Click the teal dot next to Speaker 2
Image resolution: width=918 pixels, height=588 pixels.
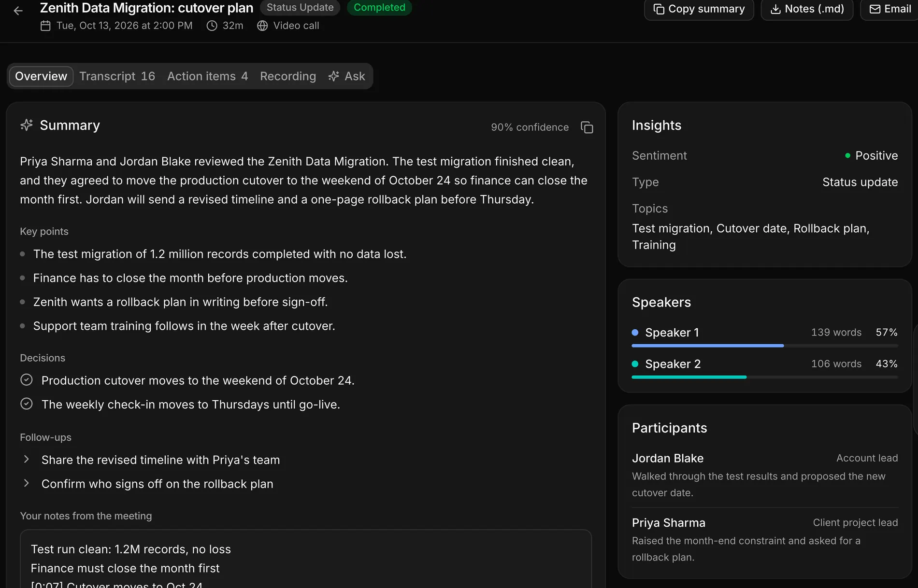click(x=635, y=364)
